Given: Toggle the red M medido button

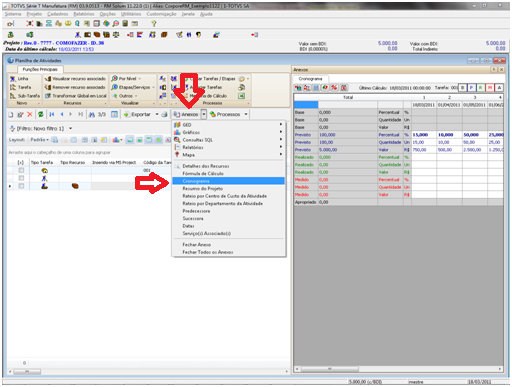Looking at the screenshot, I should pyautogui.click(x=490, y=88).
